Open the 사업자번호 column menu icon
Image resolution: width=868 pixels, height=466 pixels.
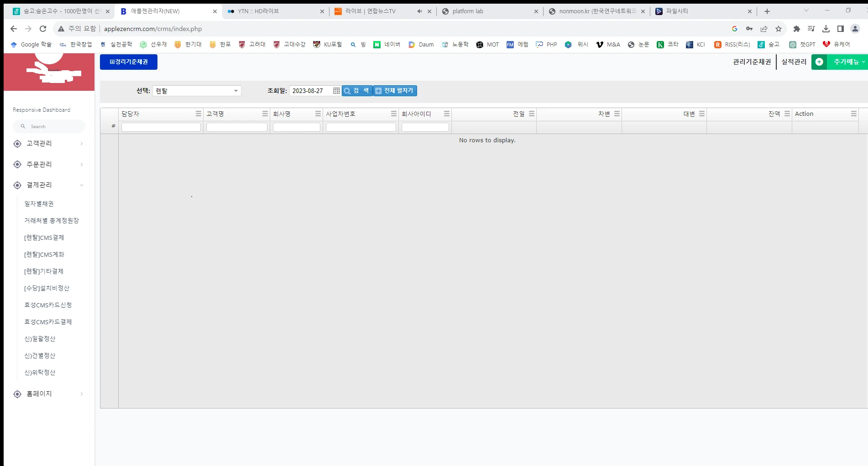click(x=393, y=114)
